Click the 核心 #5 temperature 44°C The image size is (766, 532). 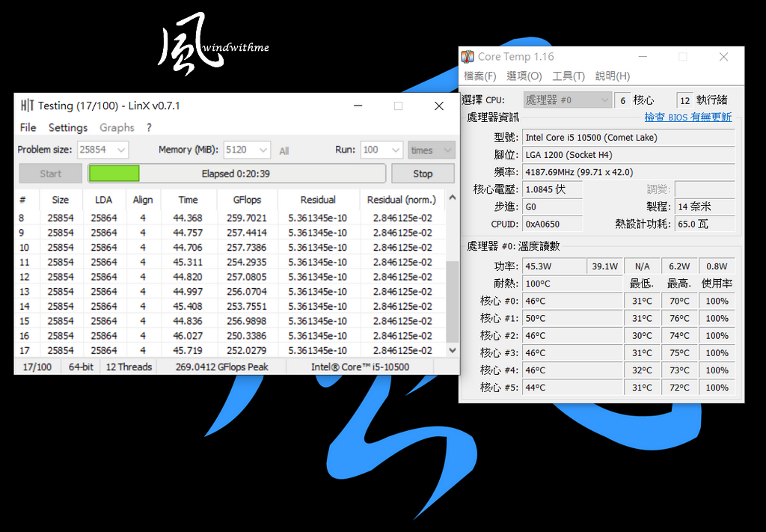pos(572,388)
